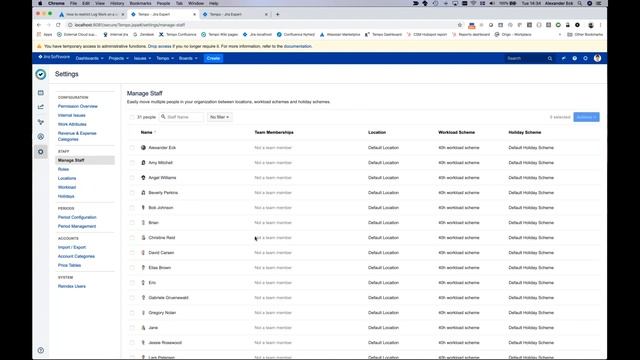Click the Staff Name search field

(x=181, y=117)
